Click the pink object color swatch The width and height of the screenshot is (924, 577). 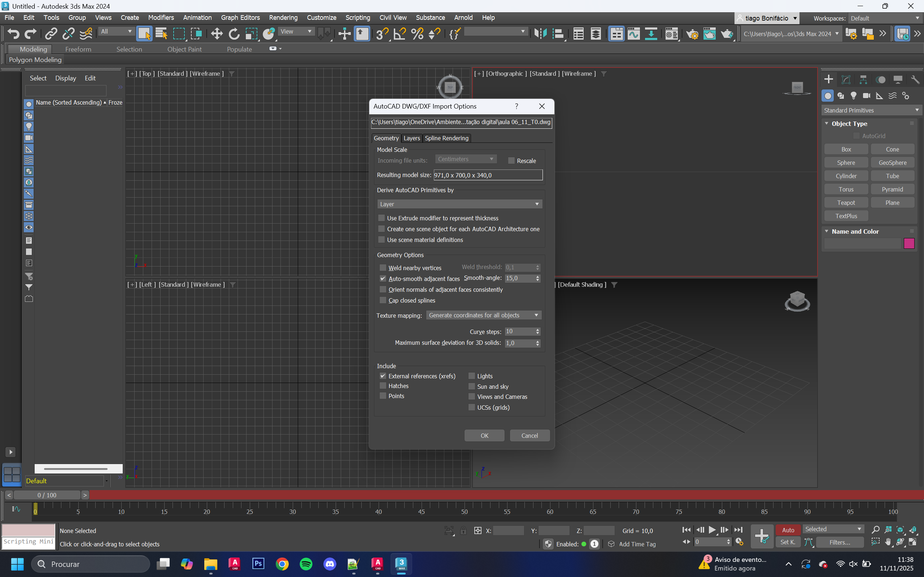pyautogui.click(x=909, y=243)
